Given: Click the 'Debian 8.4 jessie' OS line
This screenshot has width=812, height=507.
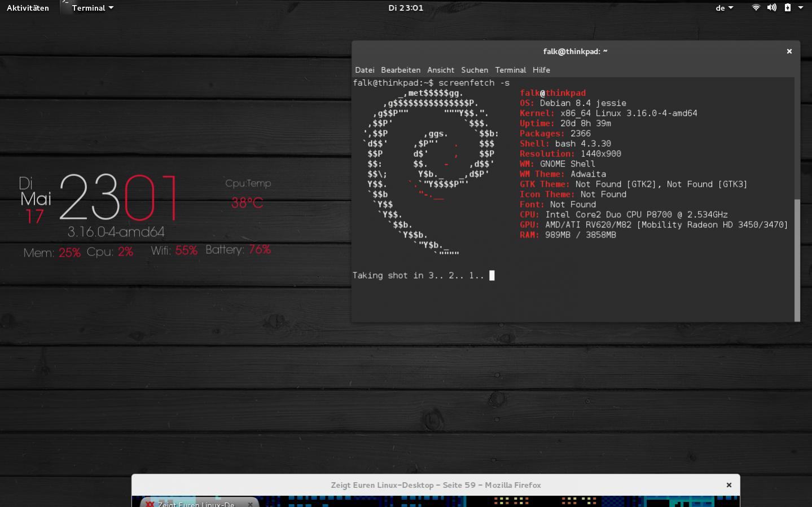Looking at the screenshot, I should point(583,103).
